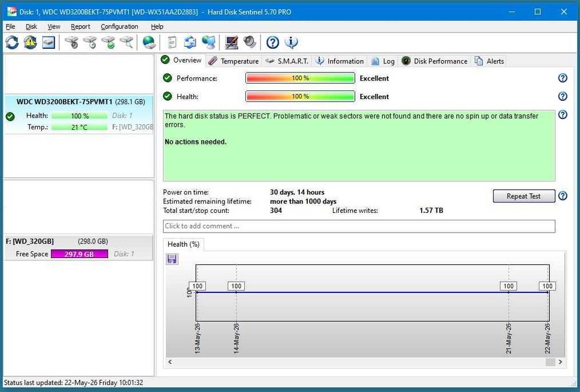The image size is (580, 392).
Task: Click the text report document toolbar icon
Action: click(172, 42)
